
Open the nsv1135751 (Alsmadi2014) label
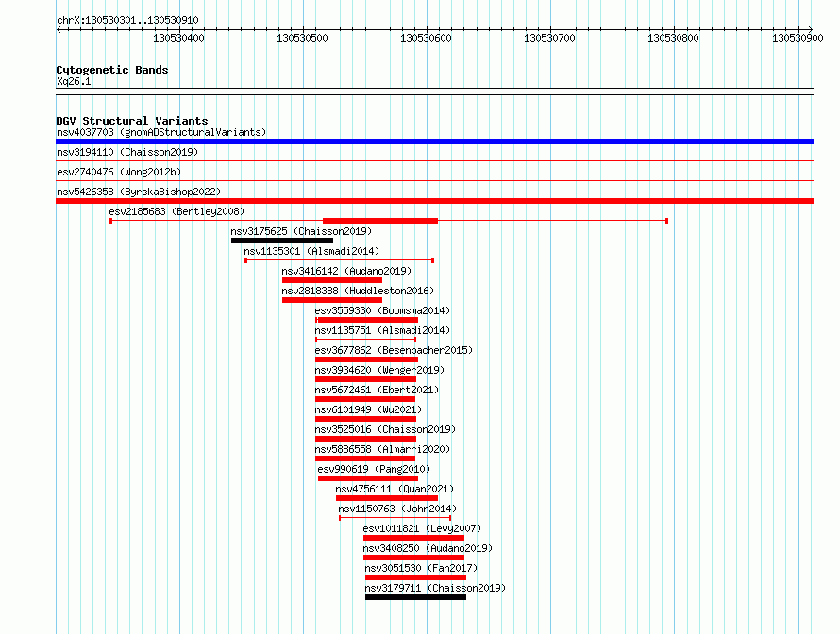[x=382, y=330]
